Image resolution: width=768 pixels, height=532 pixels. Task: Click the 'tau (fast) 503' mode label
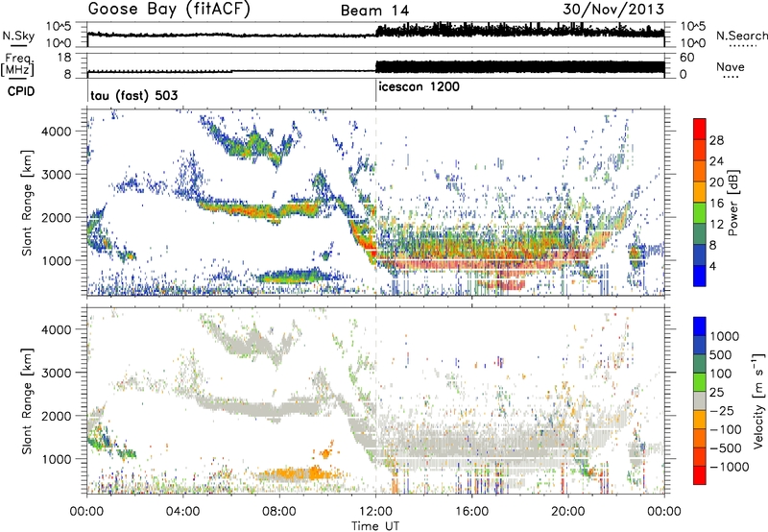pyautogui.click(x=133, y=95)
